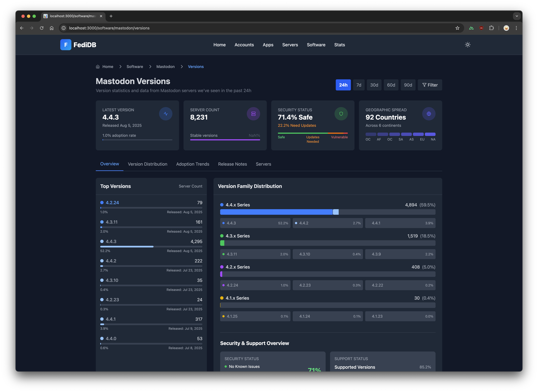
Task: Open the Filter options
Action: click(430, 85)
